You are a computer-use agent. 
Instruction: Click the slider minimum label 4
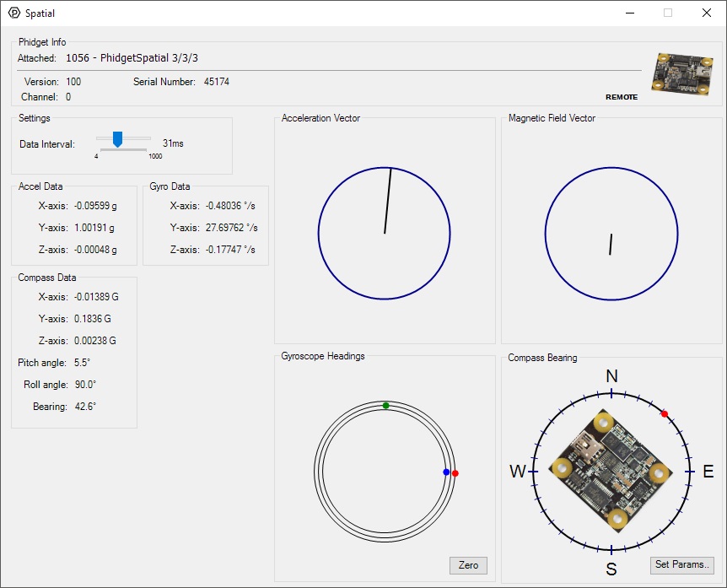(96, 156)
